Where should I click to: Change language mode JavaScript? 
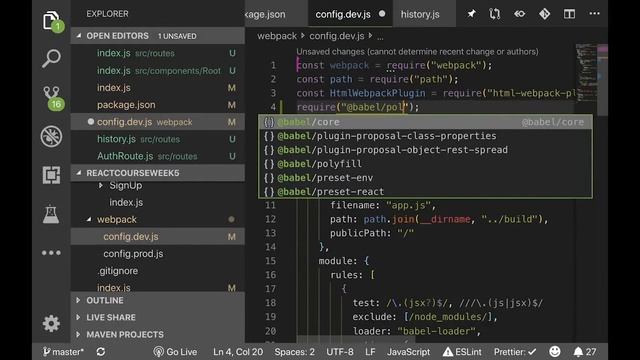pyautogui.click(x=408, y=351)
